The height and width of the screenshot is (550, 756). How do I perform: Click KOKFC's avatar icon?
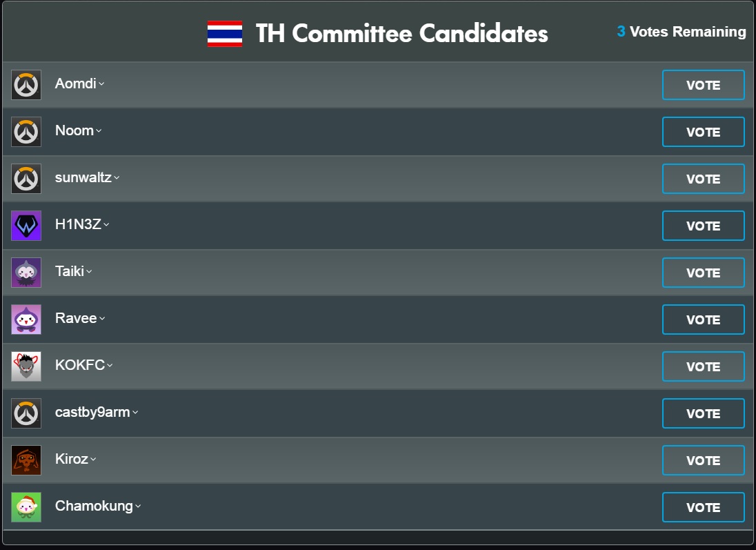click(26, 366)
